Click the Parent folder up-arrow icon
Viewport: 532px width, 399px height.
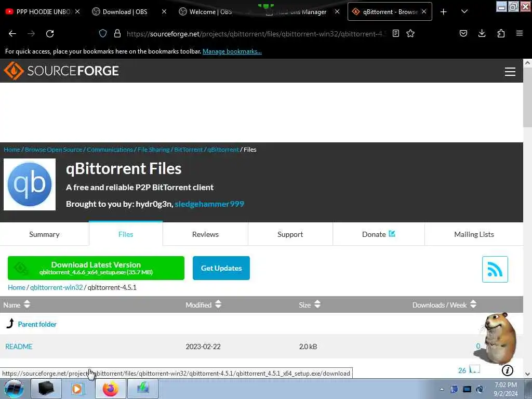[10, 324]
